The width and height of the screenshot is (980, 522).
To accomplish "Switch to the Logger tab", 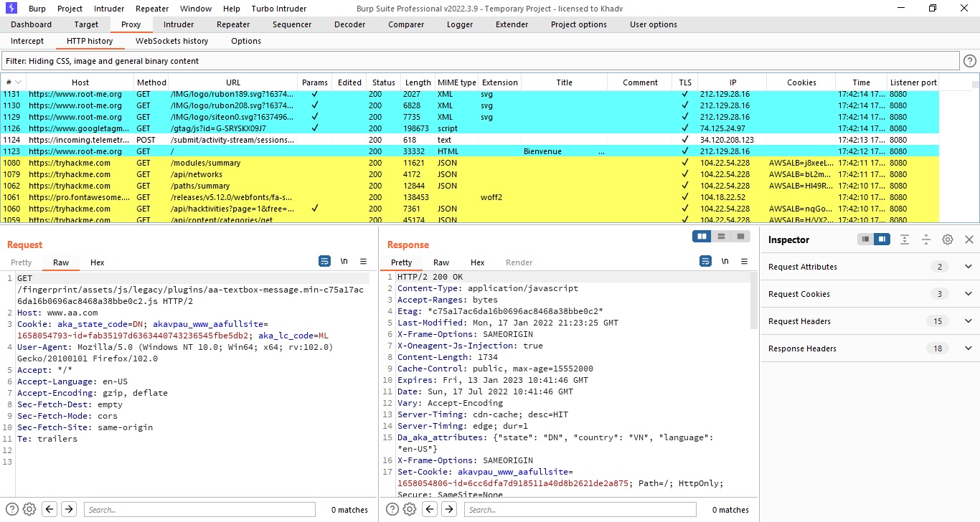I will [x=460, y=24].
